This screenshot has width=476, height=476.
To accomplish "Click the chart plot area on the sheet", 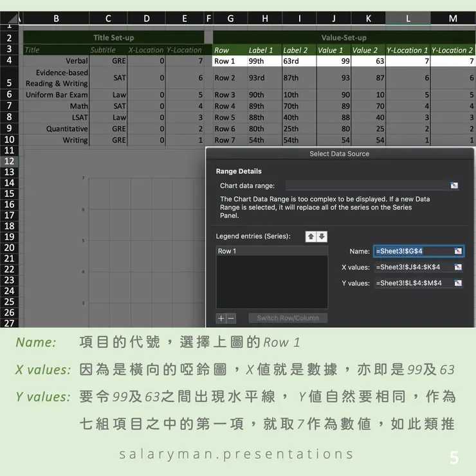I will click(146, 252).
